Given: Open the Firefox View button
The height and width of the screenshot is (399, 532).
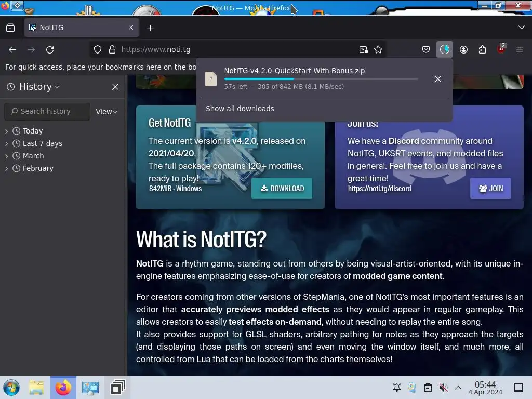Looking at the screenshot, I should pos(10,28).
